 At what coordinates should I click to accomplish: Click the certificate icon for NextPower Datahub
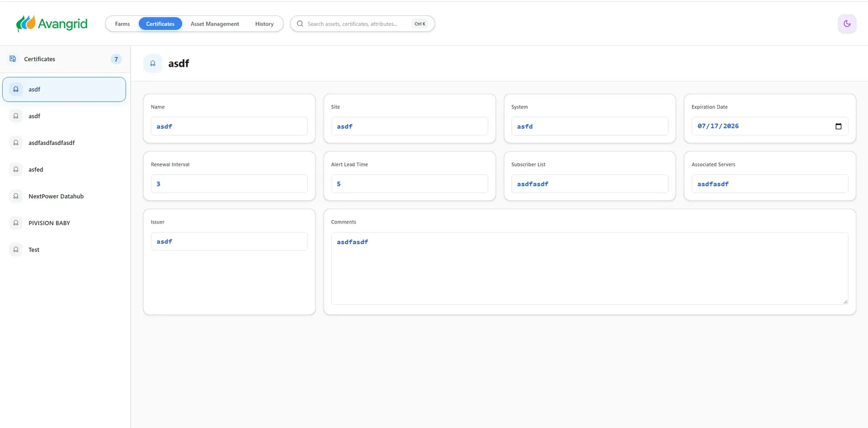click(16, 196)
